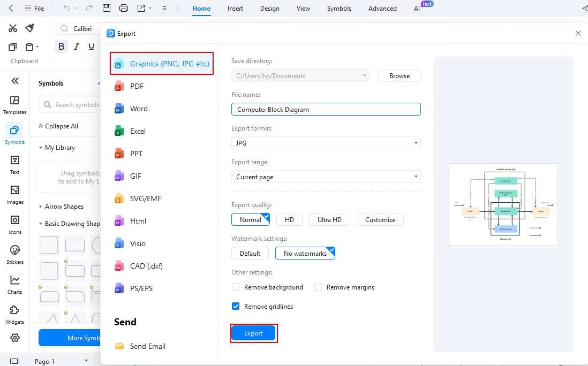Open Charts in the left sidebar
The width and height of the screenshot is (588, 366).
pyautogui.click(x=14, y=285)
